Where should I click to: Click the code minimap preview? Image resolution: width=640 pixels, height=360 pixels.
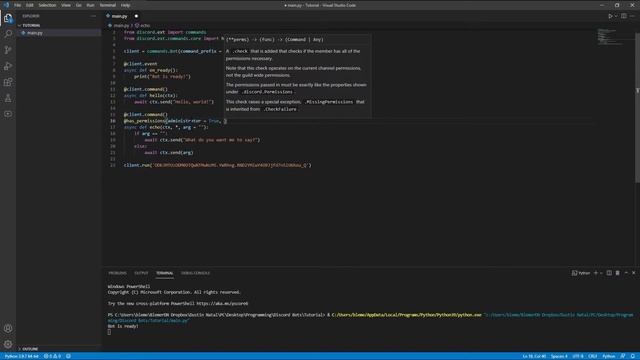coord(611,37)
